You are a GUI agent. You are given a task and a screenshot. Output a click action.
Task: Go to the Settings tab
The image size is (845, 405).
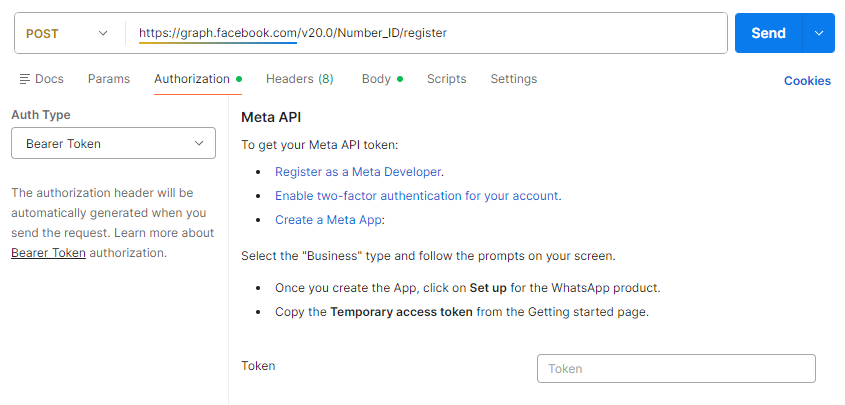513,79
